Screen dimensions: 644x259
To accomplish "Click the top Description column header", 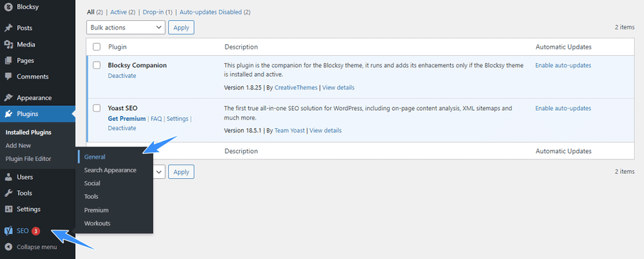I will coord(241,47).
